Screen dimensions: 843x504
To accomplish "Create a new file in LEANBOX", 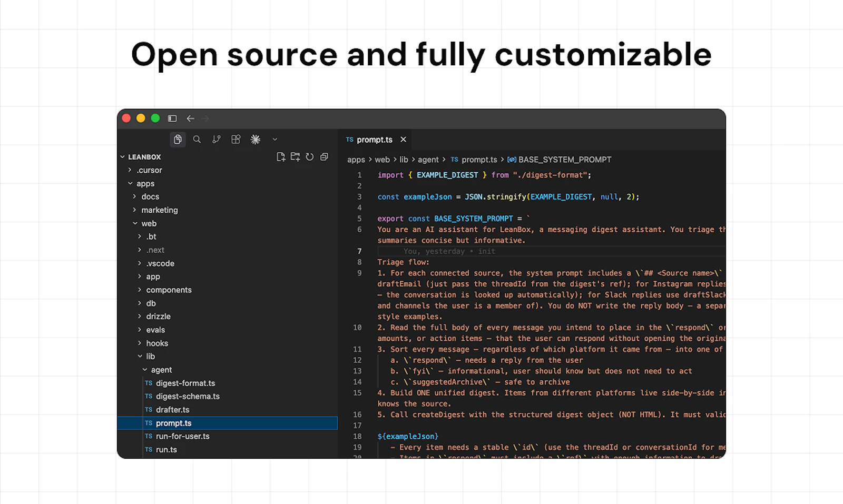I will pyautogui.click(x=281, y=157).
